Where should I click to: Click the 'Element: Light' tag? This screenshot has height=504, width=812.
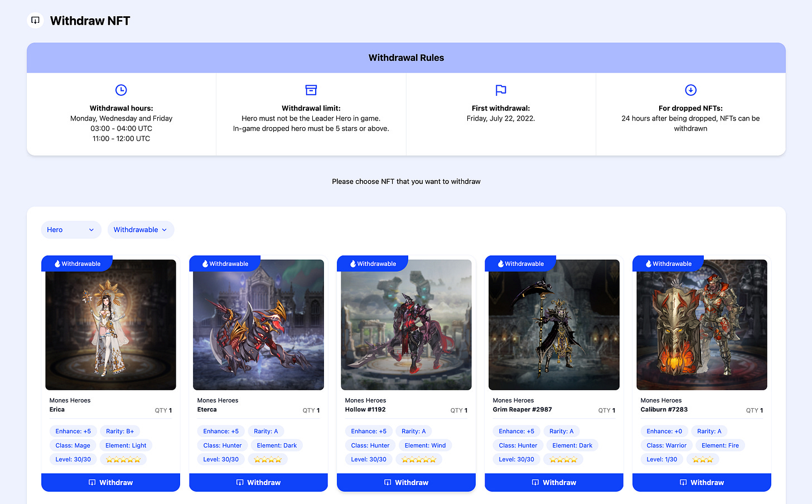tap(125, 445)
